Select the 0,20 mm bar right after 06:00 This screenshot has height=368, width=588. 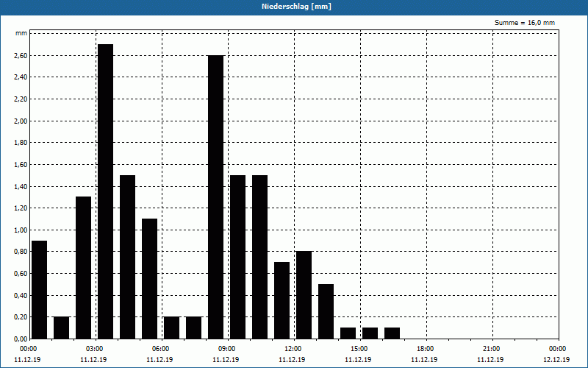(x=172, y=328)
